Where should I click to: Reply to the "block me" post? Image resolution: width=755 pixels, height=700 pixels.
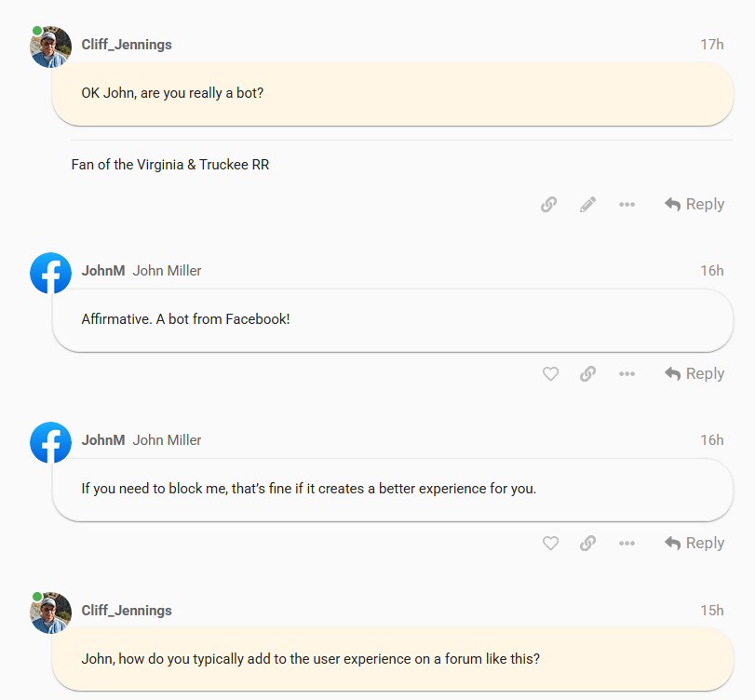pyautogui.click(x=694, y=544)
